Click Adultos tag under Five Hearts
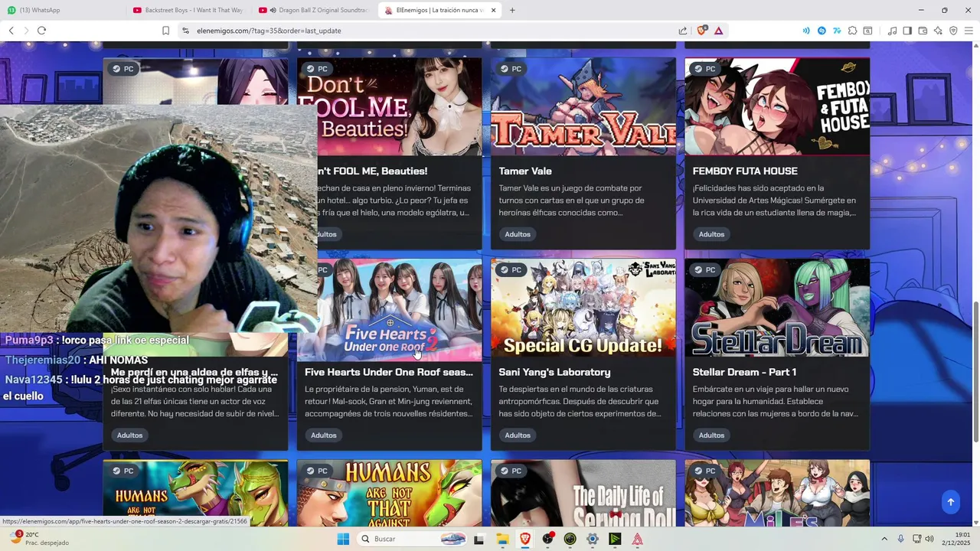980x551 pixels. 324,435
